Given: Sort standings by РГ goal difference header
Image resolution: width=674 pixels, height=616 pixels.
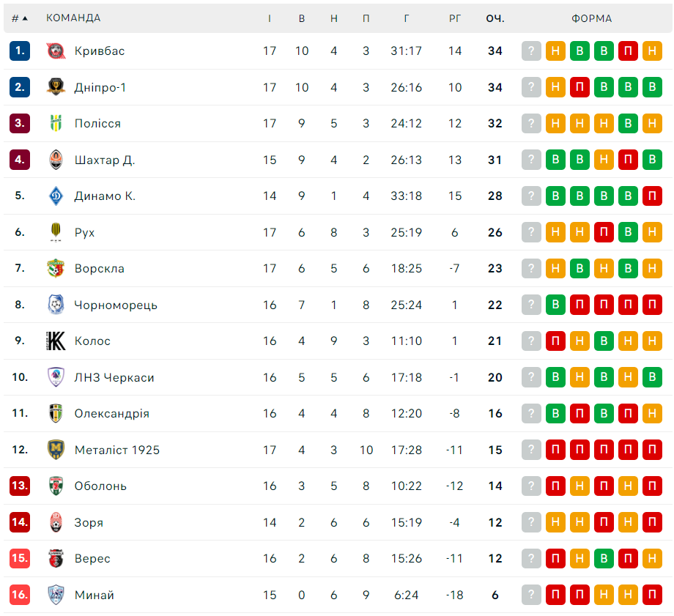Looking at the screenshot, I should [455, 18].
